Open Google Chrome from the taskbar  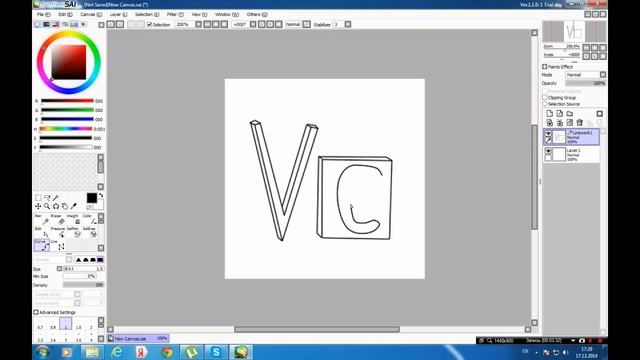(167, 352)
